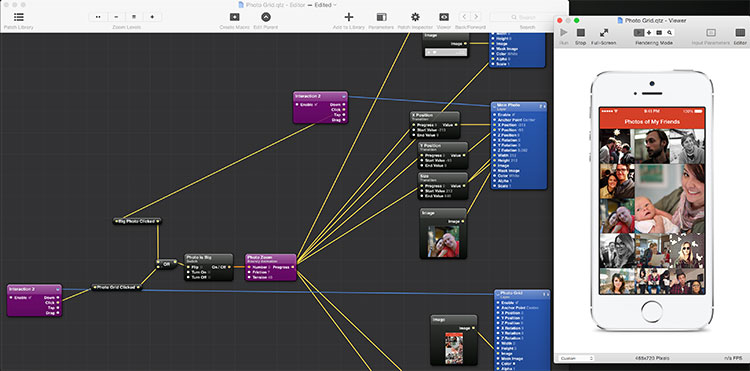Viewport: 750px width, 371px height.
Task: Go back with the left chevron in Back/Forward
Action: (464, 17)
